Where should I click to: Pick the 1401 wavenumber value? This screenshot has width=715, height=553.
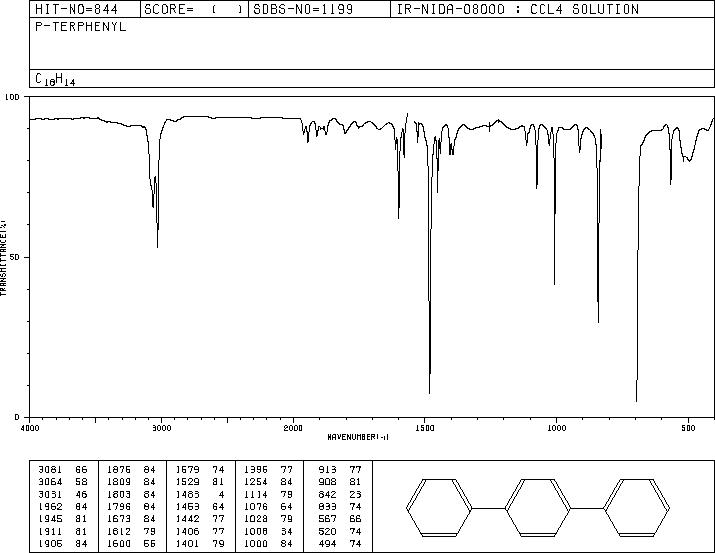pyautogui.click(x=187, y=543)
